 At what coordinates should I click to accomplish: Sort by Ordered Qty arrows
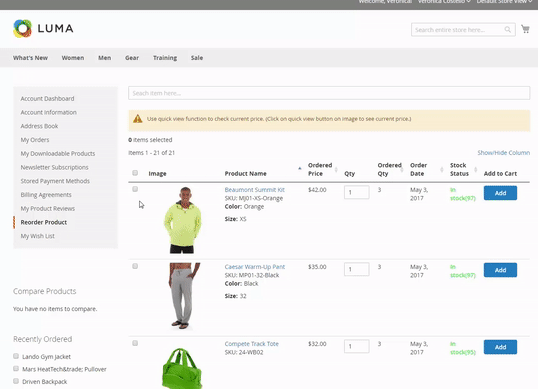(x=402, y=169)
